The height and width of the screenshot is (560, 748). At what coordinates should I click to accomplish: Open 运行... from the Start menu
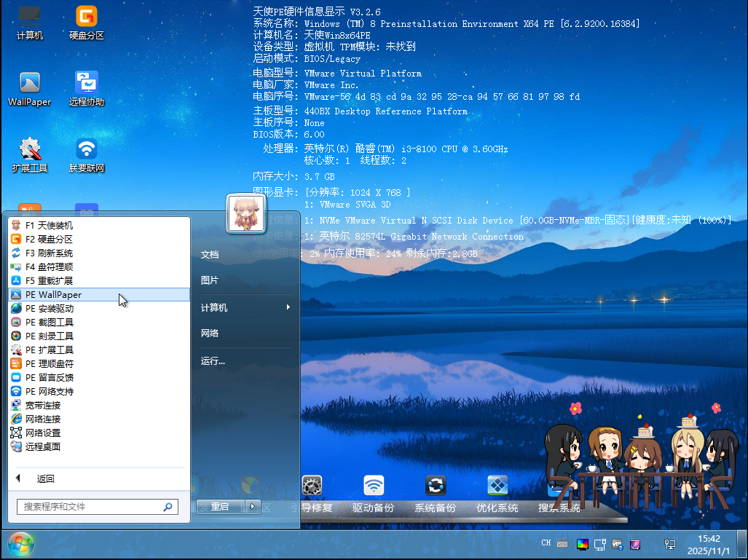[213, 360]
